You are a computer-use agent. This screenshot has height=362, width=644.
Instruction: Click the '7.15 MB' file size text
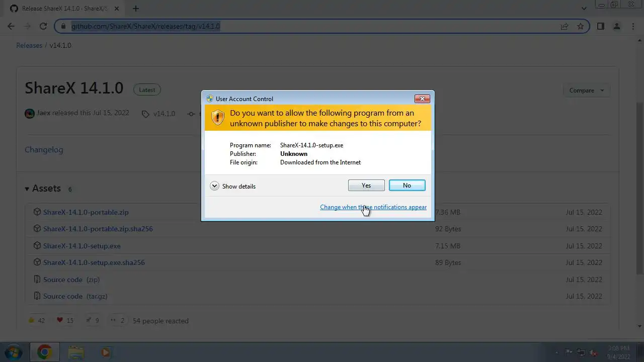click(448, 246)
